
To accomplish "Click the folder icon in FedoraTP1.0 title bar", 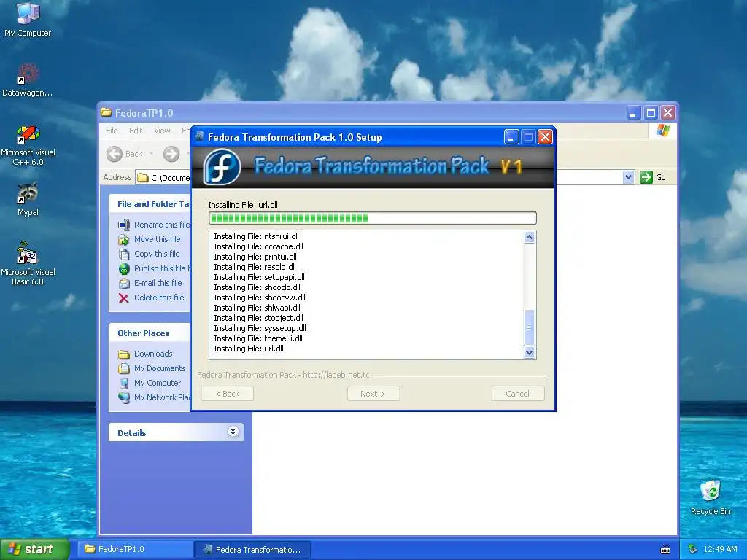I will [107, 112].
